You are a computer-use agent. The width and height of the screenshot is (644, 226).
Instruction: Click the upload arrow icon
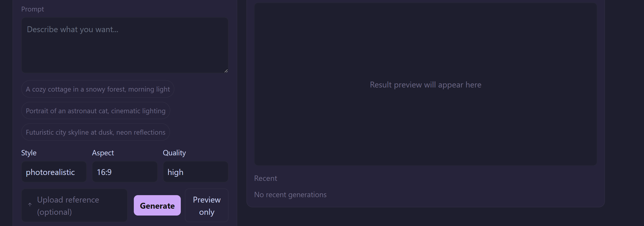[30, 205]
